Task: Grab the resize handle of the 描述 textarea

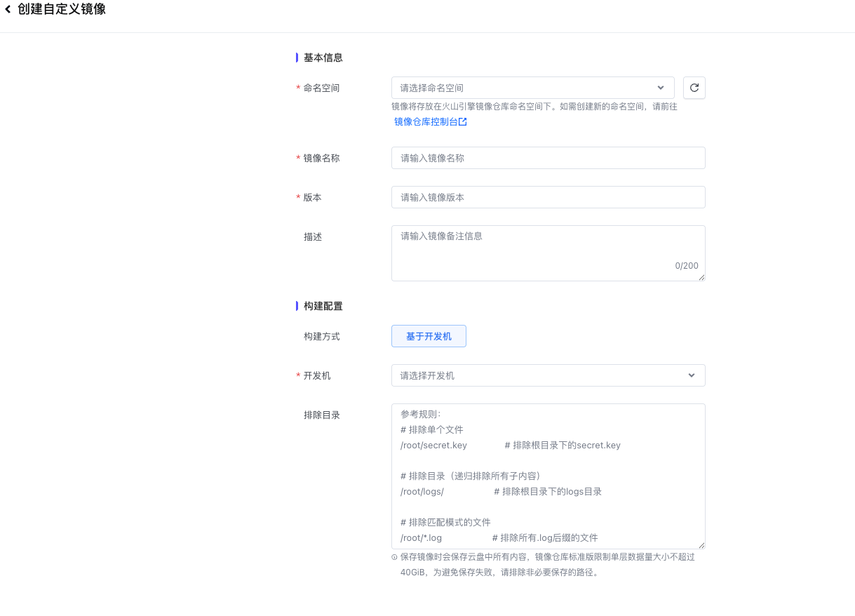Action: (x=701, y=277)
